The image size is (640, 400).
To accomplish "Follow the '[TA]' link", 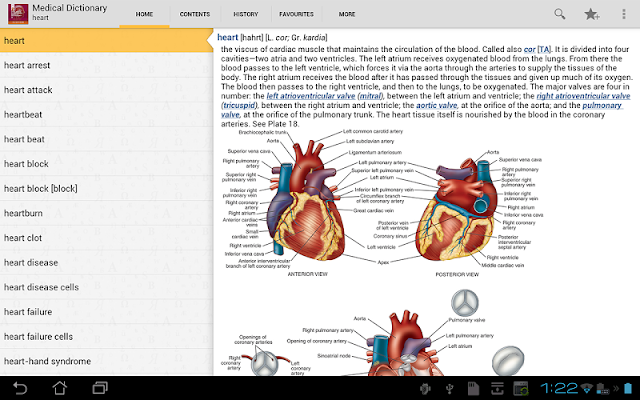I will pos(544,49).
